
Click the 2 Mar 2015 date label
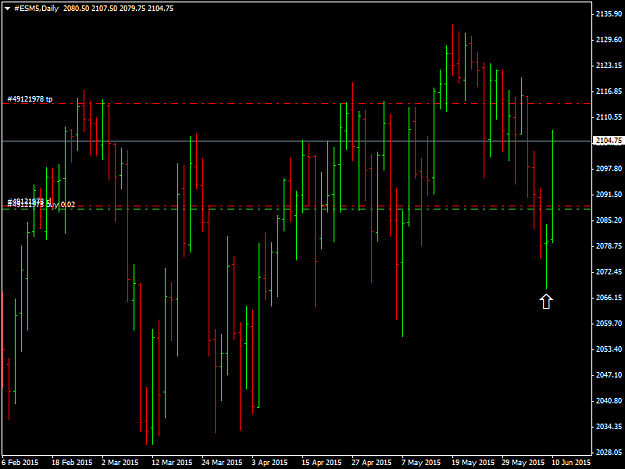tap(120, 463)
